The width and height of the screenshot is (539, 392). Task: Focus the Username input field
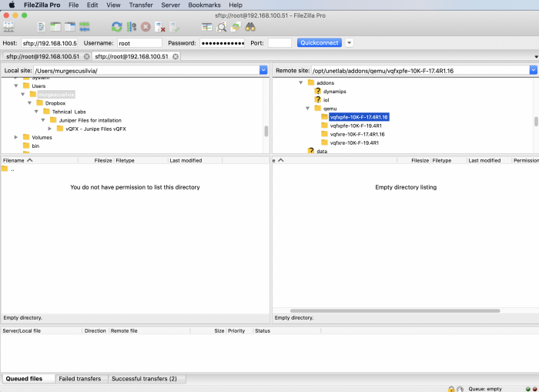pyautogui.click(x=139, y=43)
